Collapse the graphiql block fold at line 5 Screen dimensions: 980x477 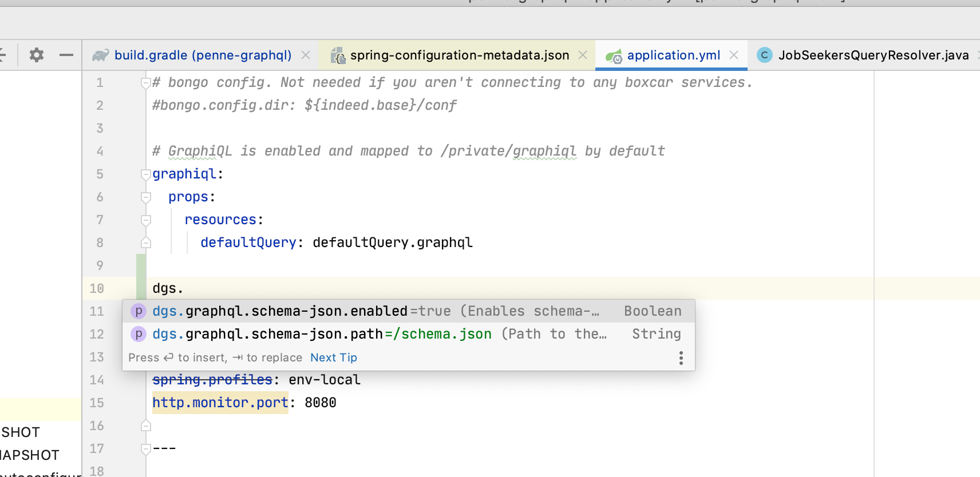click(x=146, y=174)
